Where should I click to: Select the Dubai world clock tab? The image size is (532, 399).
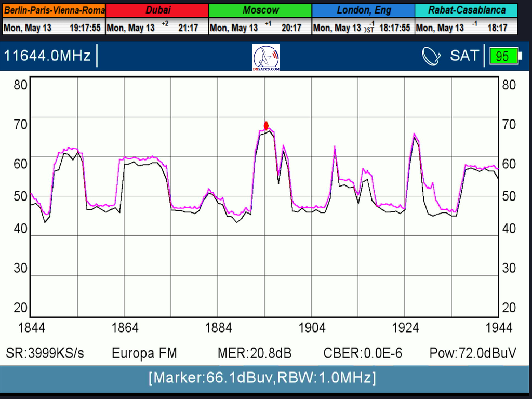[157, 10]
